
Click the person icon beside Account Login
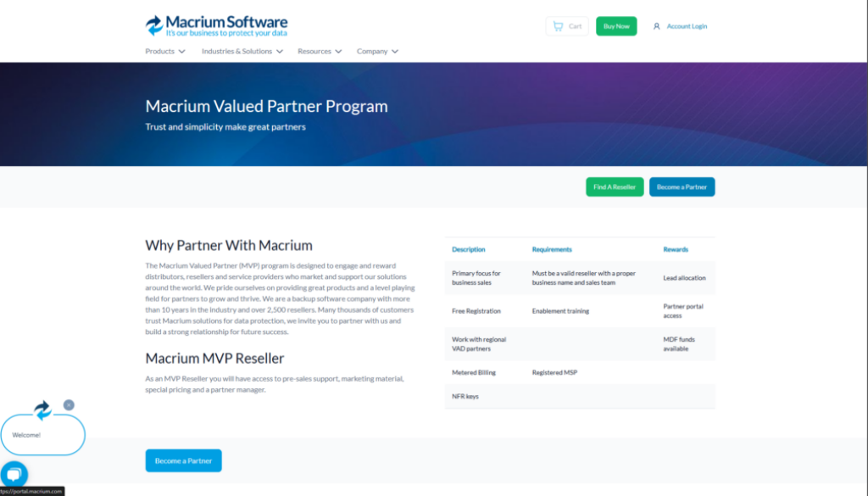[x=656, y=26]
